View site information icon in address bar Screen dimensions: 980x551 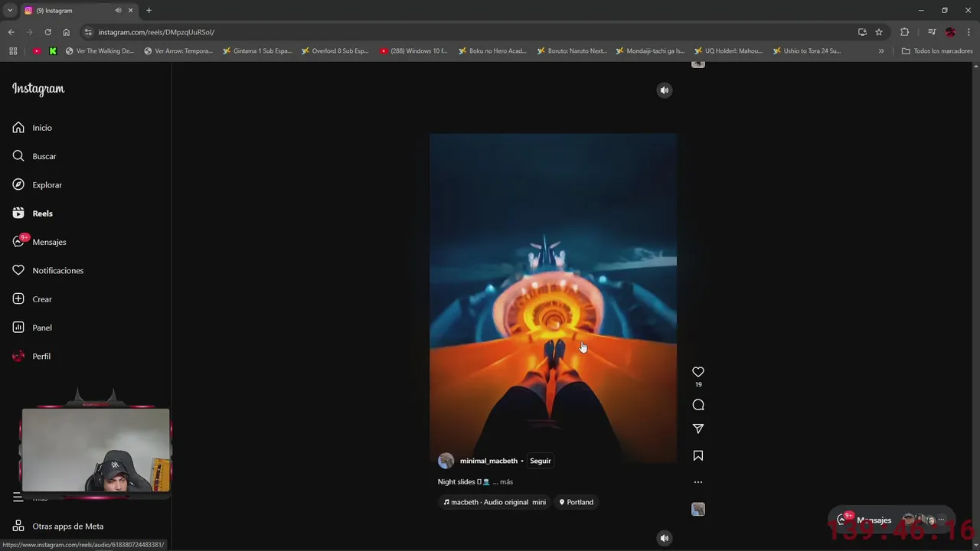click(88, 32)
